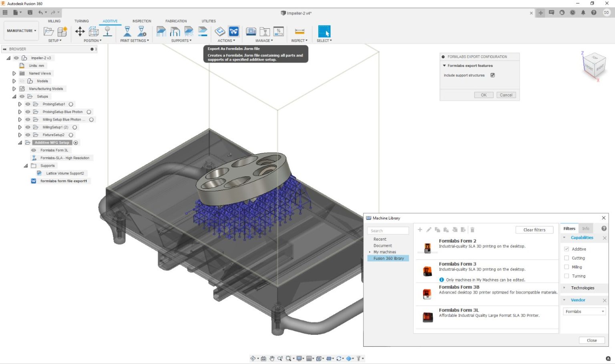The image size is (615, 364).
Task: Open the Formlabs vendor dropdown
Action: (x=584, y=311)
